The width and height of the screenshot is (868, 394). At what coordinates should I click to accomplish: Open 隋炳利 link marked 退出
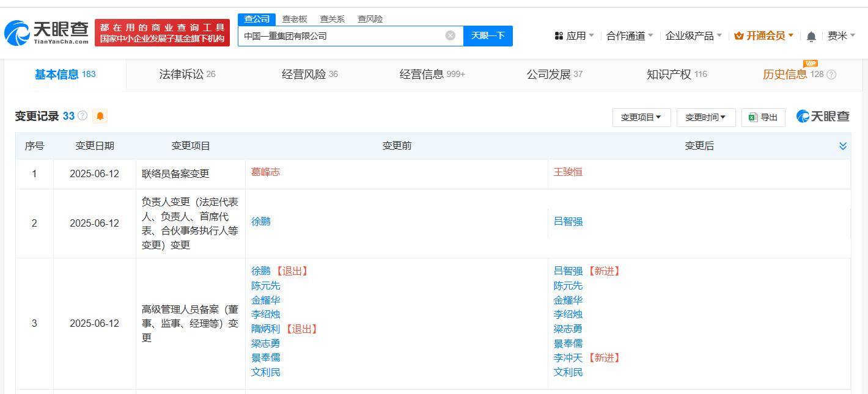265,329
